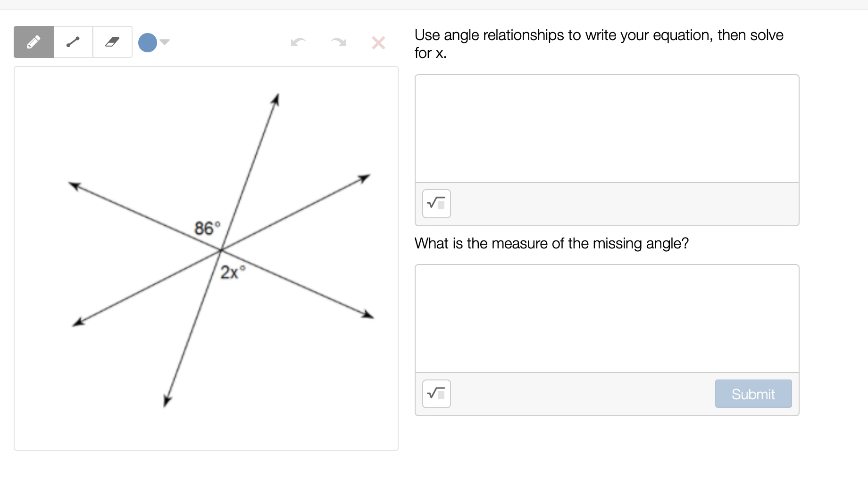The image size is (868, 478).
Task: Undo the last drawing action
Action: click(x=299, y=42)
